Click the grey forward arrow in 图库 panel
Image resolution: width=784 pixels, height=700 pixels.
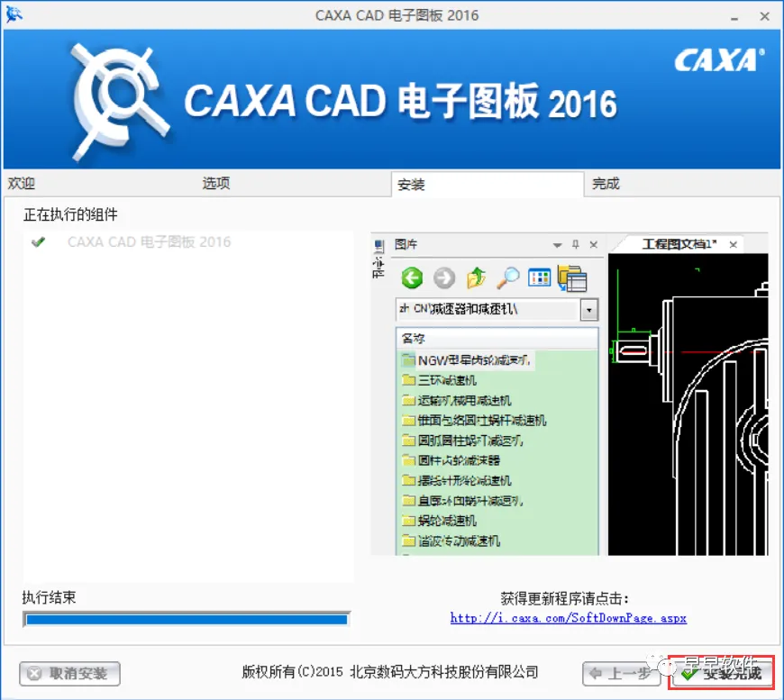[444, 278]
